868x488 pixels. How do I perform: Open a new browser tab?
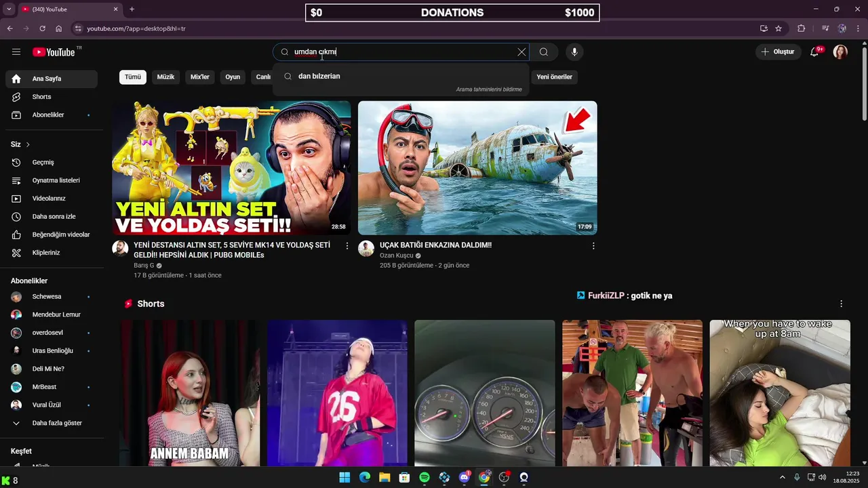132,9
